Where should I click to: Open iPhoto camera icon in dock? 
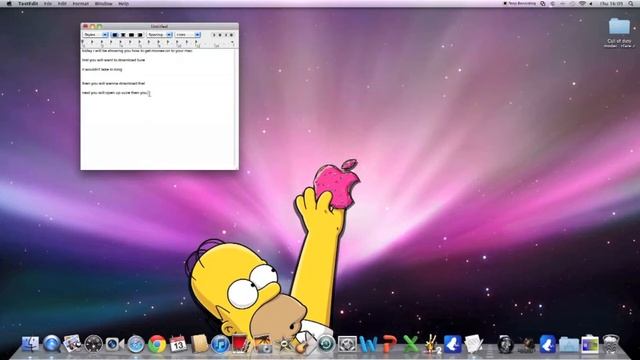[x=263, y=344]
